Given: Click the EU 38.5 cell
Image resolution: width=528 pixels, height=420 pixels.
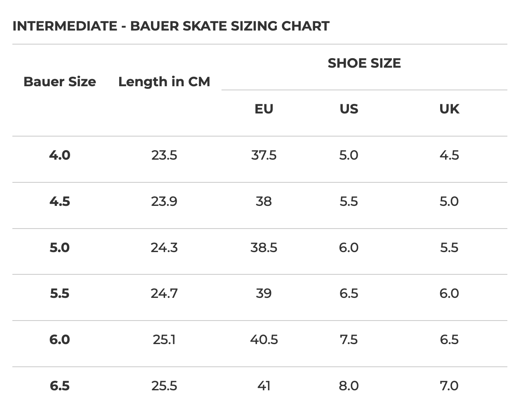Looking at the screenshot, I should tap(264, 248).
